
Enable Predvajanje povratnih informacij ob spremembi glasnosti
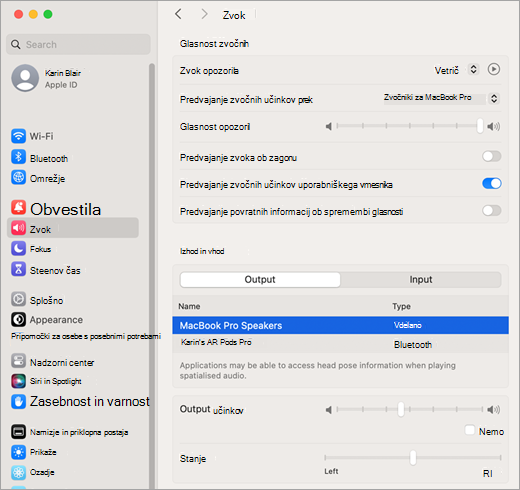point(492,211)
